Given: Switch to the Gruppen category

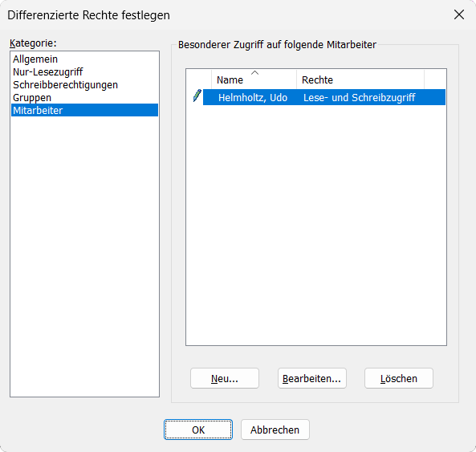Looking at the screenshot, I should click(x=84, y=98).
